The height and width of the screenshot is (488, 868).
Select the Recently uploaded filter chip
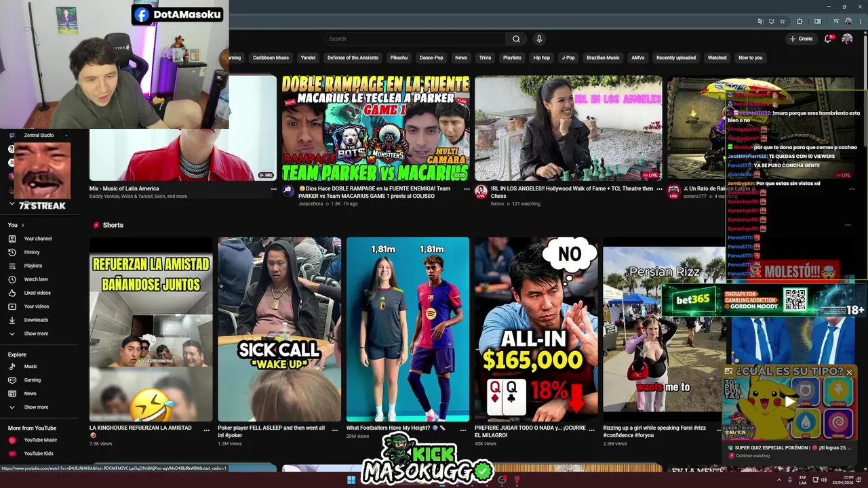tap(676, 58)
